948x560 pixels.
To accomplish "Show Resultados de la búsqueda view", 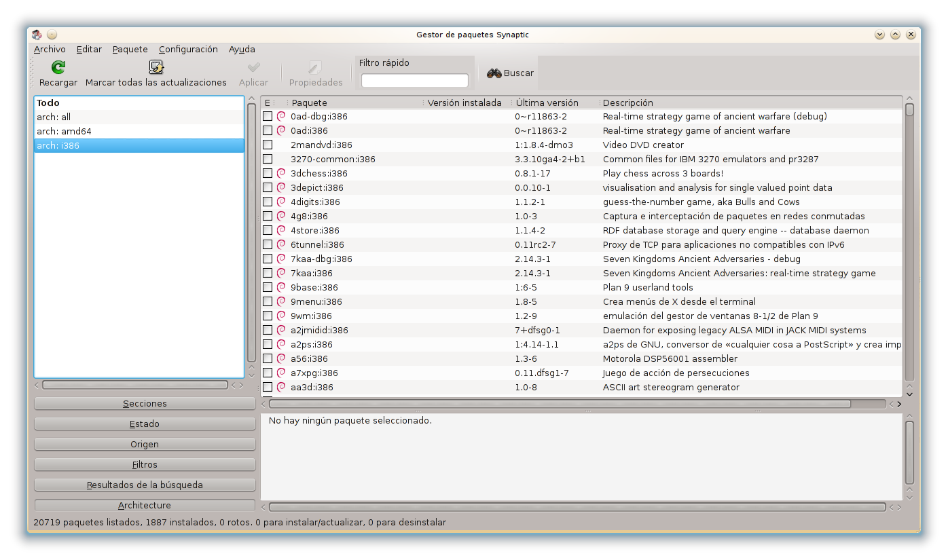I will click(x=145, y=485).
